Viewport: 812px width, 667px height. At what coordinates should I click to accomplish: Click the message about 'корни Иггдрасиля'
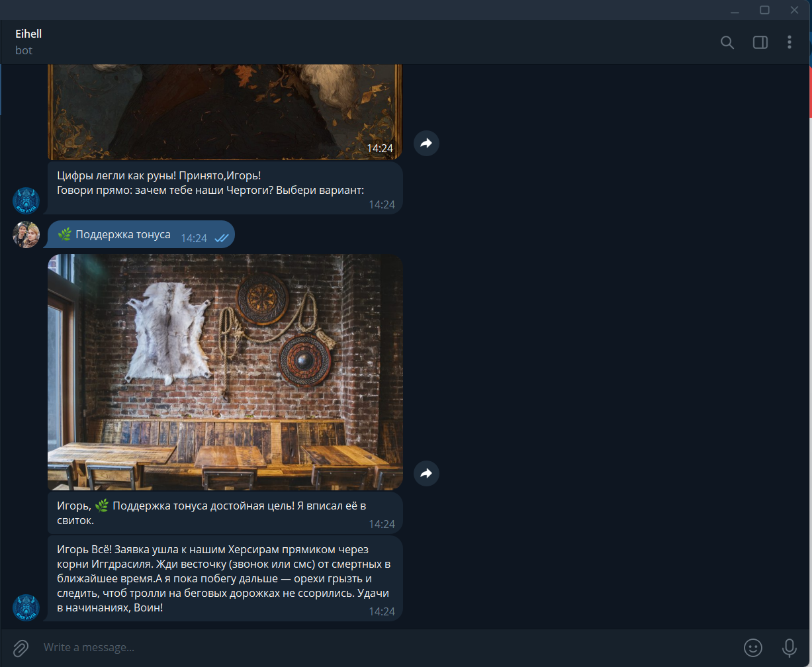click(x=225, y=578)
